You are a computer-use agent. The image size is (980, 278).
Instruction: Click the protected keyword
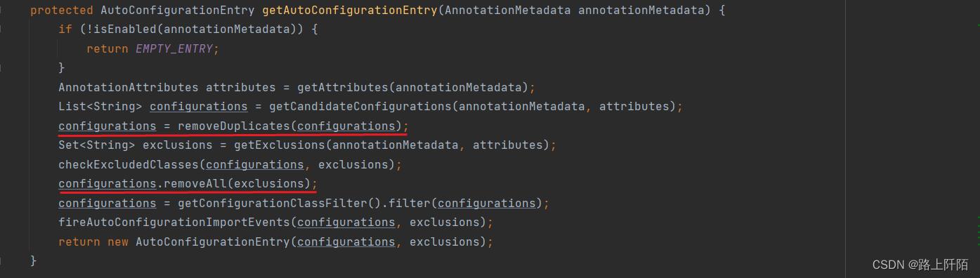click(62, 11)
